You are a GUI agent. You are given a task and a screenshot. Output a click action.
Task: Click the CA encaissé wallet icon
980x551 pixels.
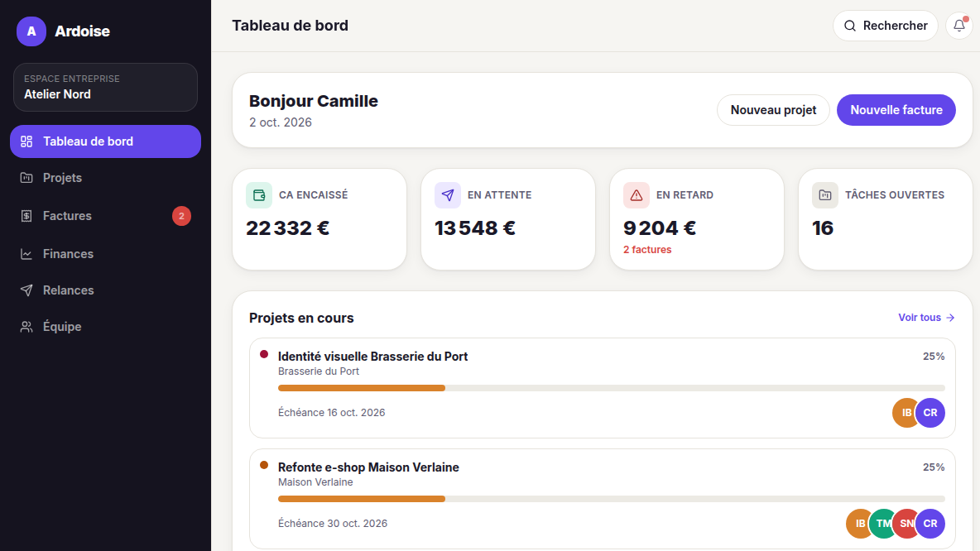tap(259, 195)
